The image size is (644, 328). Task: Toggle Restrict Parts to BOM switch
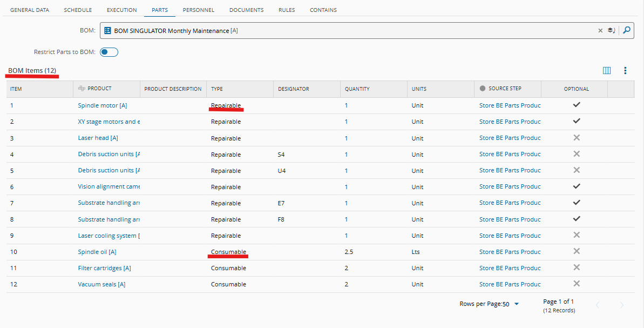click(x=109, y=52)
